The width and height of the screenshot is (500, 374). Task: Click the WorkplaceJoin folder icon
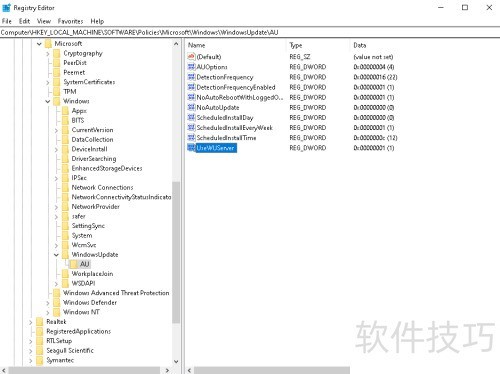[65, 274]
